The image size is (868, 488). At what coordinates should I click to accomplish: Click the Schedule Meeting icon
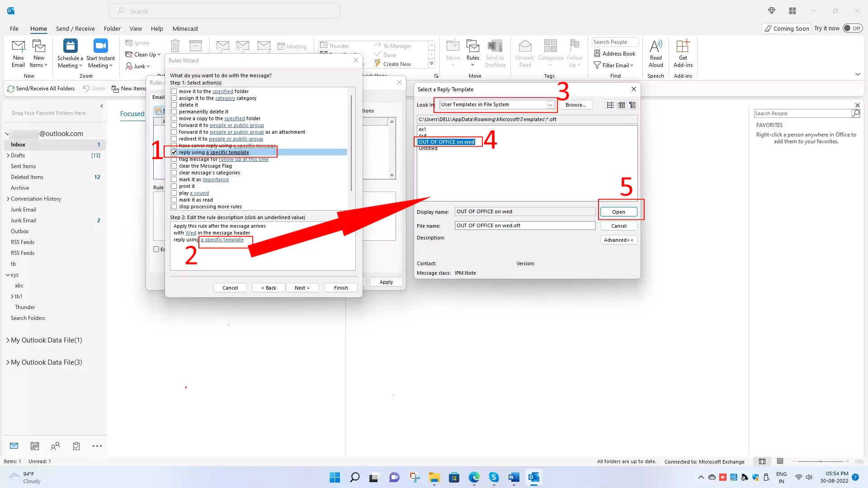pos(70,52)
